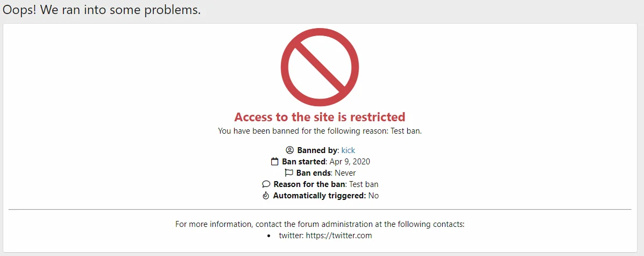Click the calendar icon beside Ban started
Screen dimensions: 644x256
click(x=274, y=162)
